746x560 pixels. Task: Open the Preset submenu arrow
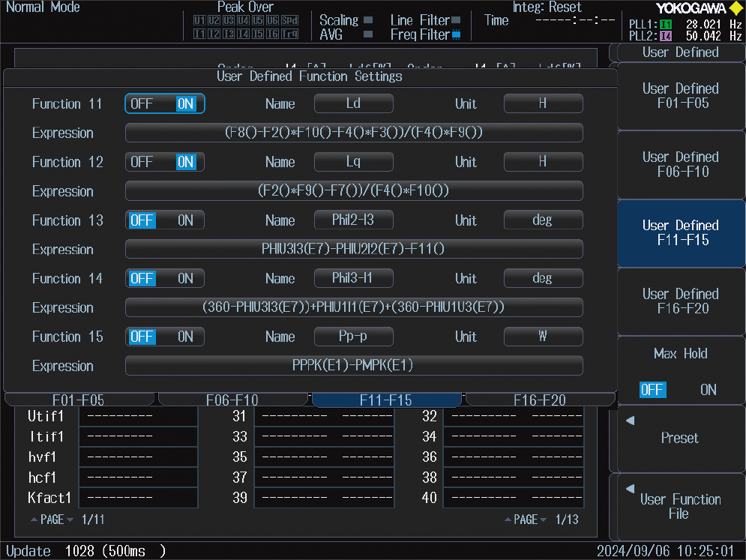click(x=631, y=421)
